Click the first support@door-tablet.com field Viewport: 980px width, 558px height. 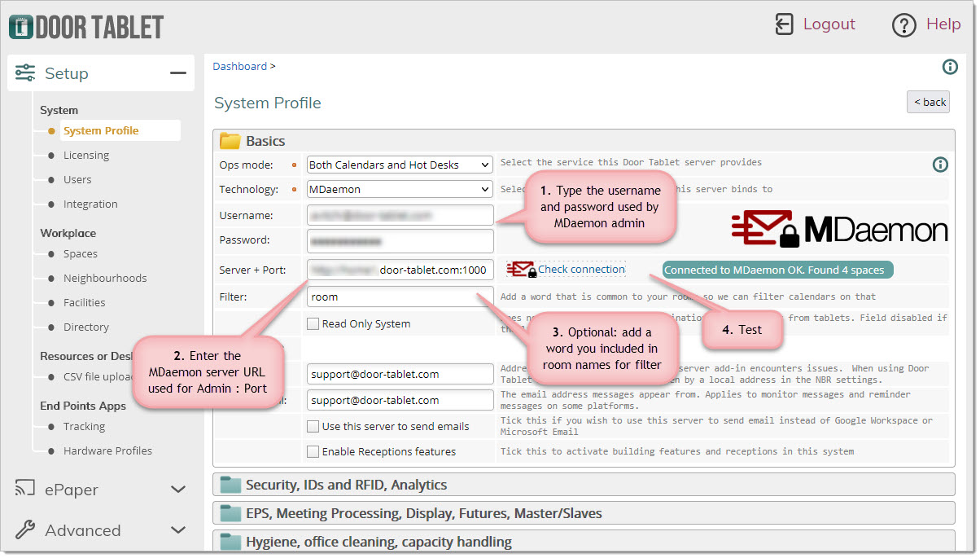[400, 374]
